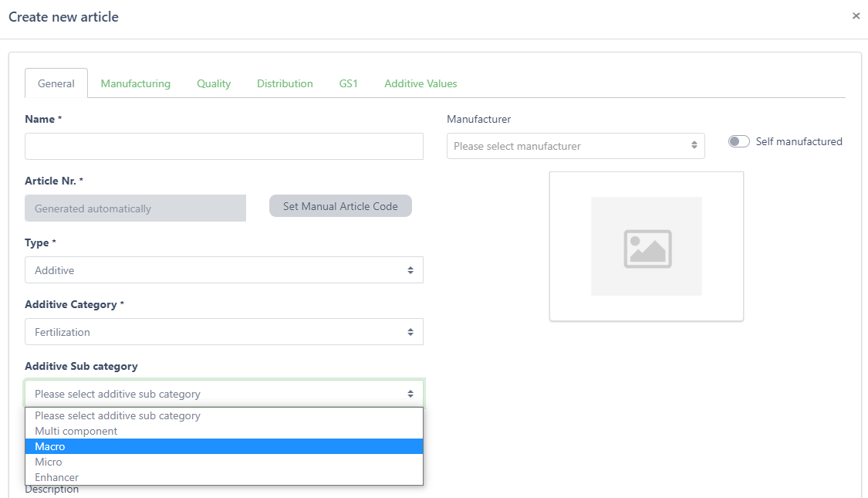This screenshot has height=498, width=868.
Task: Open the Additive Values tab
Action: click(x=420, y=83)
